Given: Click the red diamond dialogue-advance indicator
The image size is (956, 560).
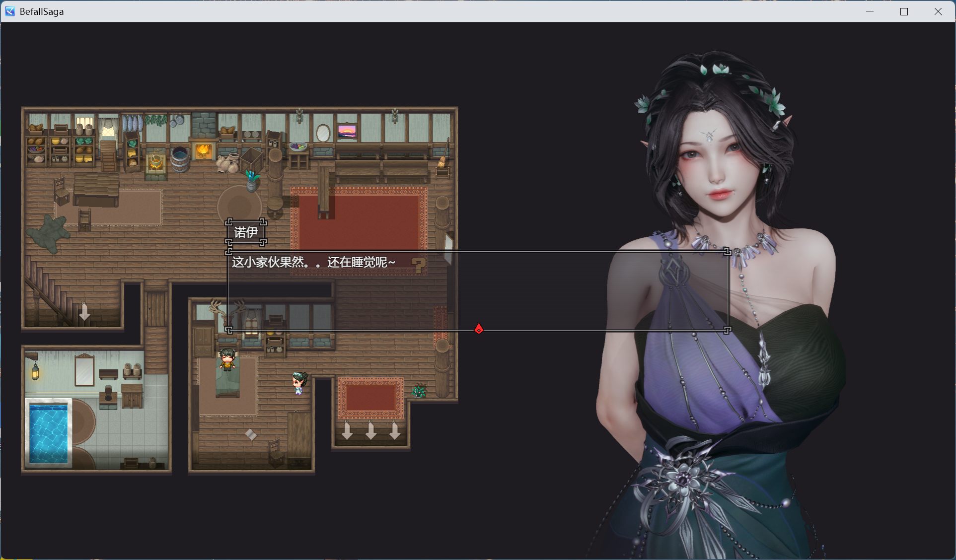Looking at the screenshot, I should 478,328.
